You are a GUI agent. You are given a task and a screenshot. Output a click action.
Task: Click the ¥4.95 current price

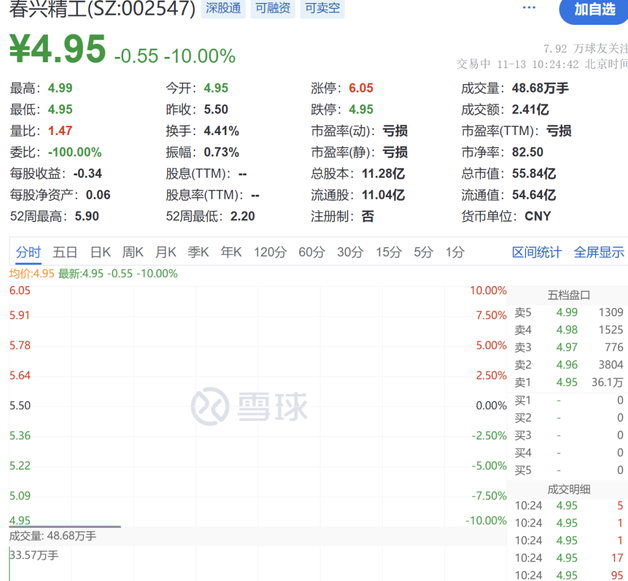[x=58, y=49]
